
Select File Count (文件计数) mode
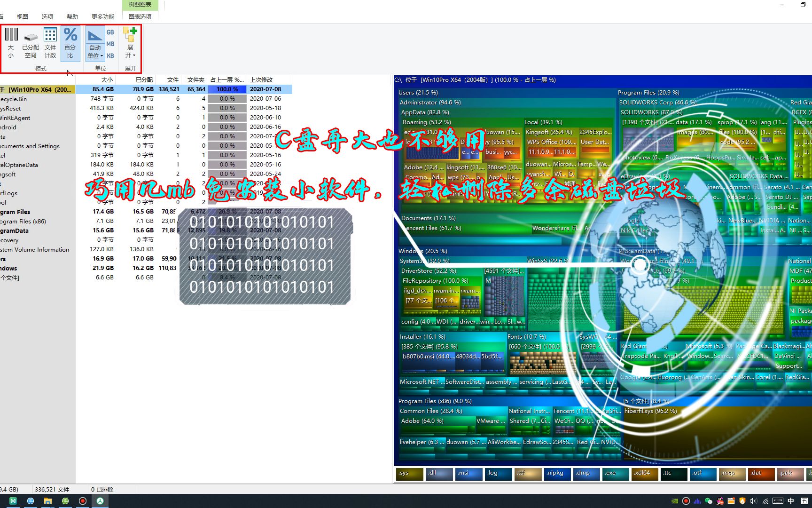pos(50,43)
